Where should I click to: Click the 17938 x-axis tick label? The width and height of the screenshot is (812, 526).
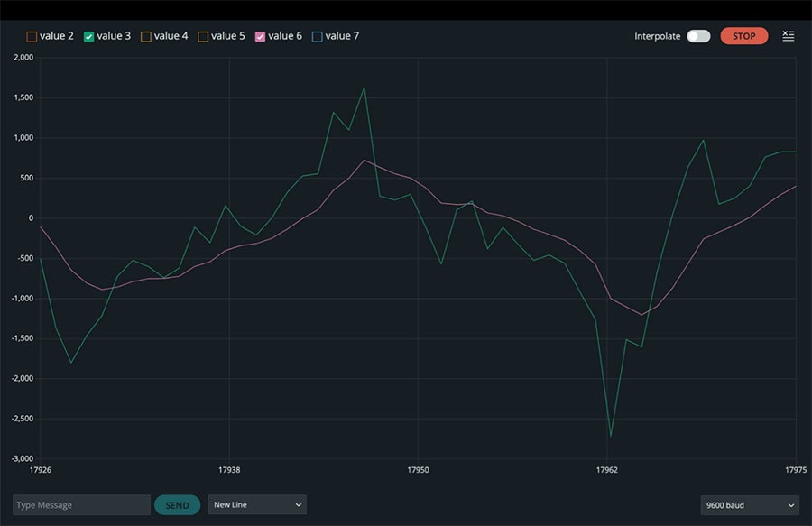tap(229, 470)
